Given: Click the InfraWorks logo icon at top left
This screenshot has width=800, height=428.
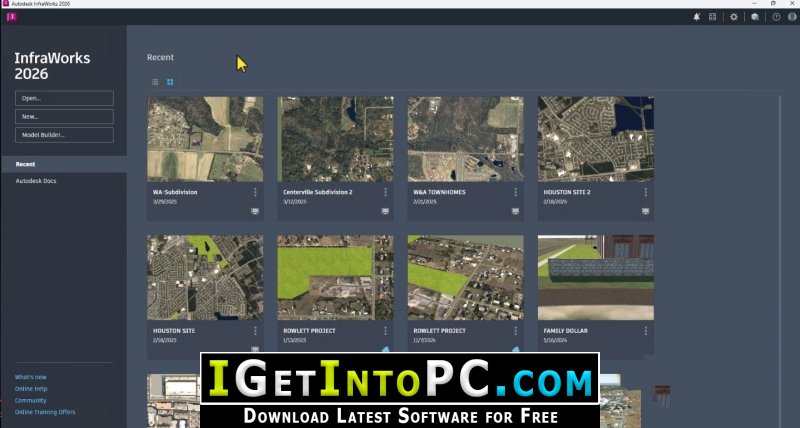Looking at the screenshot, I should (x=12, y=17).
